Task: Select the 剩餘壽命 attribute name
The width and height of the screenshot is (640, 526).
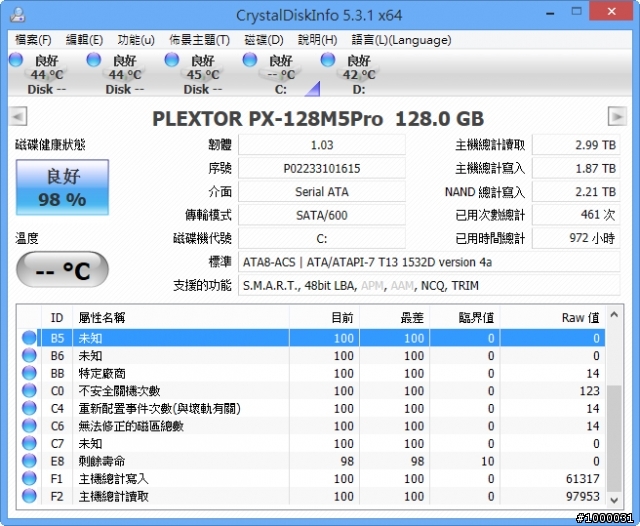Action: click(102, 461)
